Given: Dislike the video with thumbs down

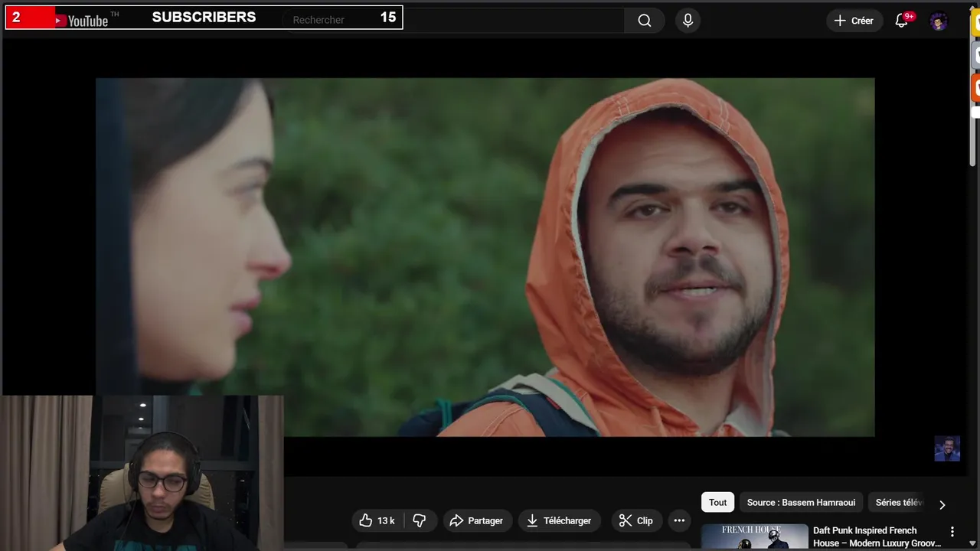Looking at the screenshot, I should [420, 520].
